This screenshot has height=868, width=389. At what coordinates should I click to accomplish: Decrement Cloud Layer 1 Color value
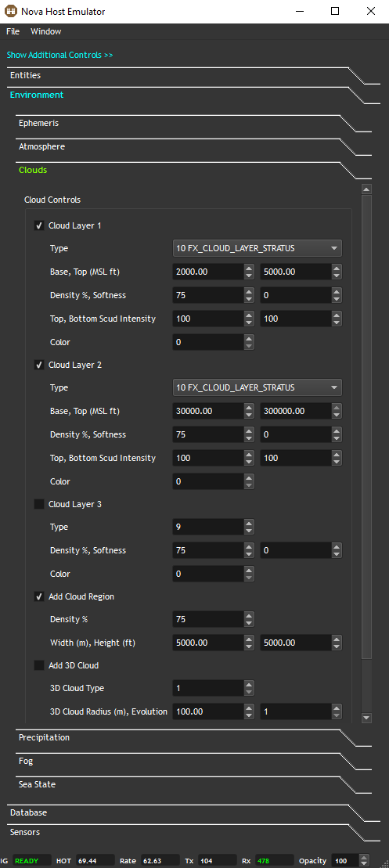(249, 346)
